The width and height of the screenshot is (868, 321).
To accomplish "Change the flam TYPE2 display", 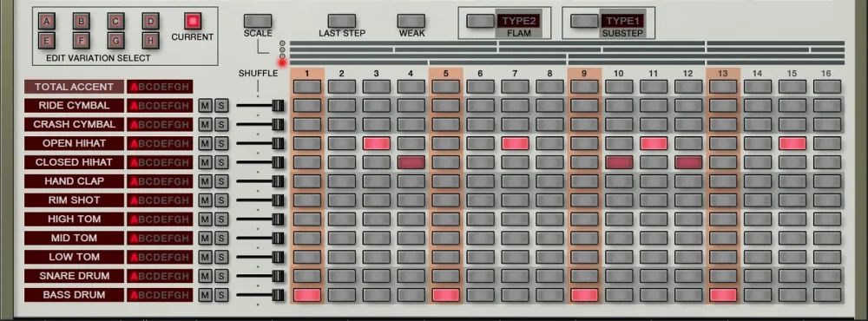I will (519, 21).
